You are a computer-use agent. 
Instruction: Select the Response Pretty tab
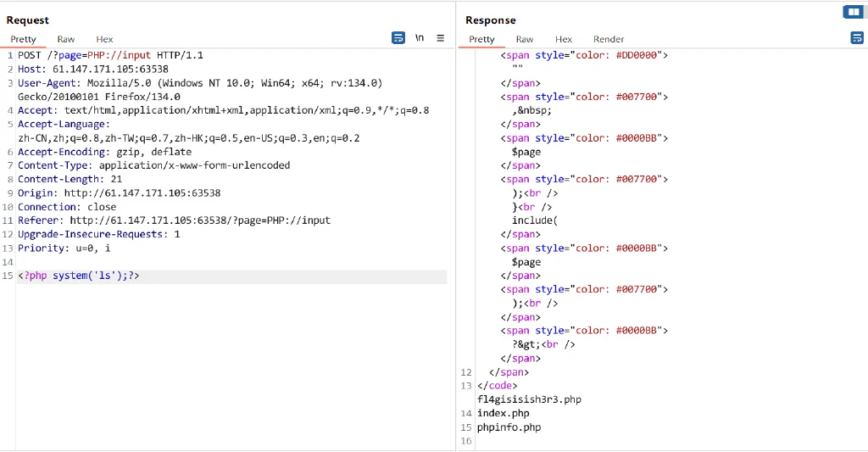tap(481, 39)
